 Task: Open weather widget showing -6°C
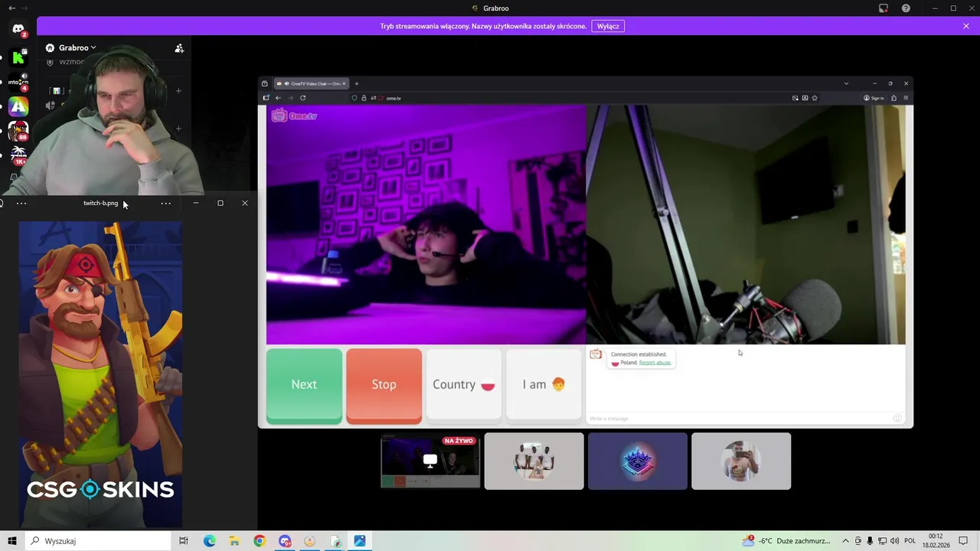[786, 541]
